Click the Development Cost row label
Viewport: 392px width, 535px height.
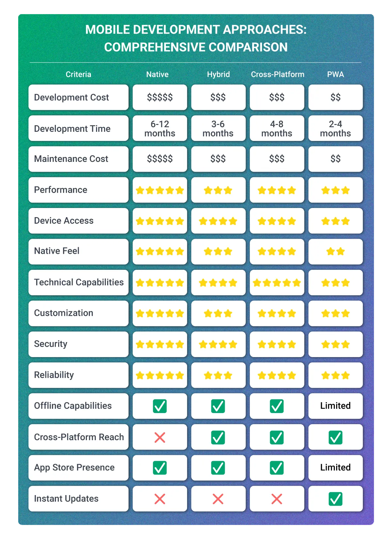point(72,97)
